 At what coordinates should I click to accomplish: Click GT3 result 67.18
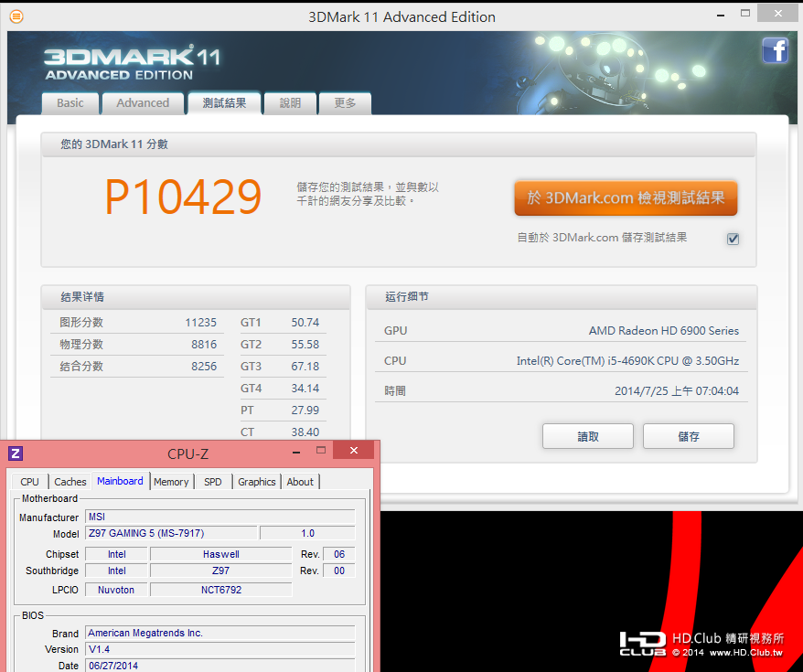(305, 367)
